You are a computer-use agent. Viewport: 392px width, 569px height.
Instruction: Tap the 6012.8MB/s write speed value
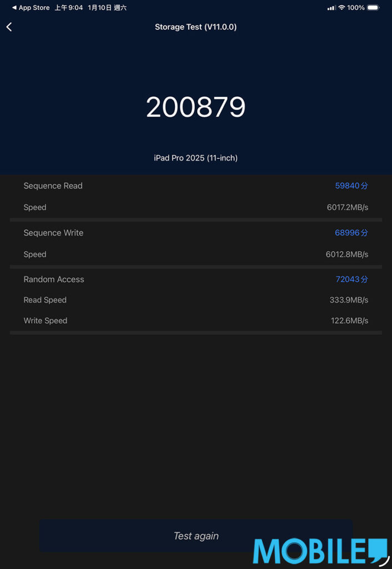coord(347,254)
